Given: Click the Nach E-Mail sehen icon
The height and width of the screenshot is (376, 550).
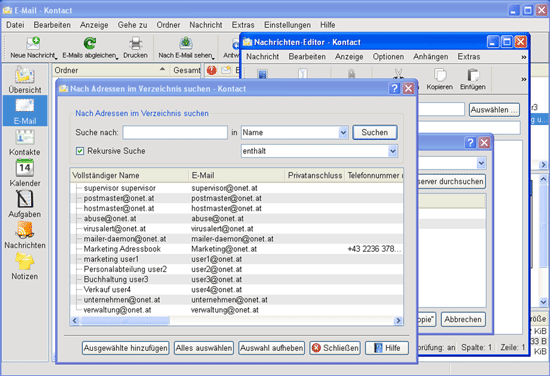Looking at the screenshot, I should click(186, 43).
